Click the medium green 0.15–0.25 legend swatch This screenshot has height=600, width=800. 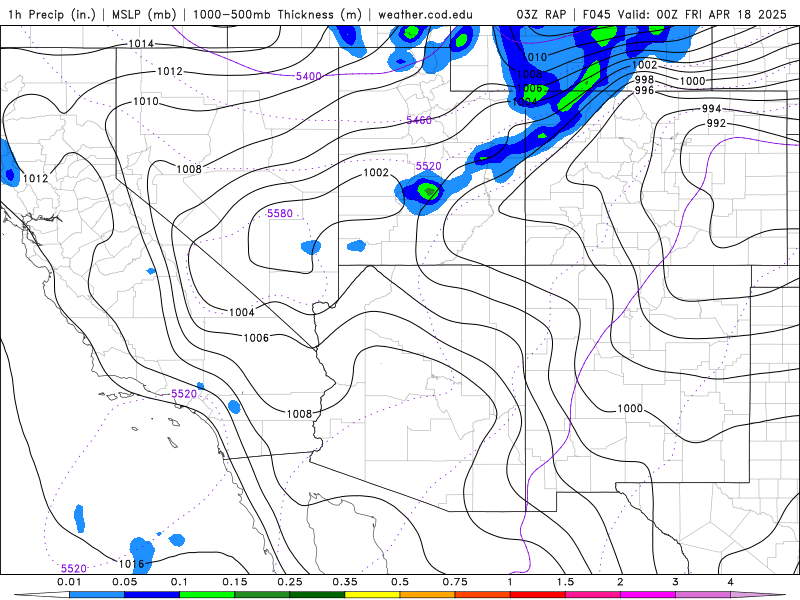(262, 595)
